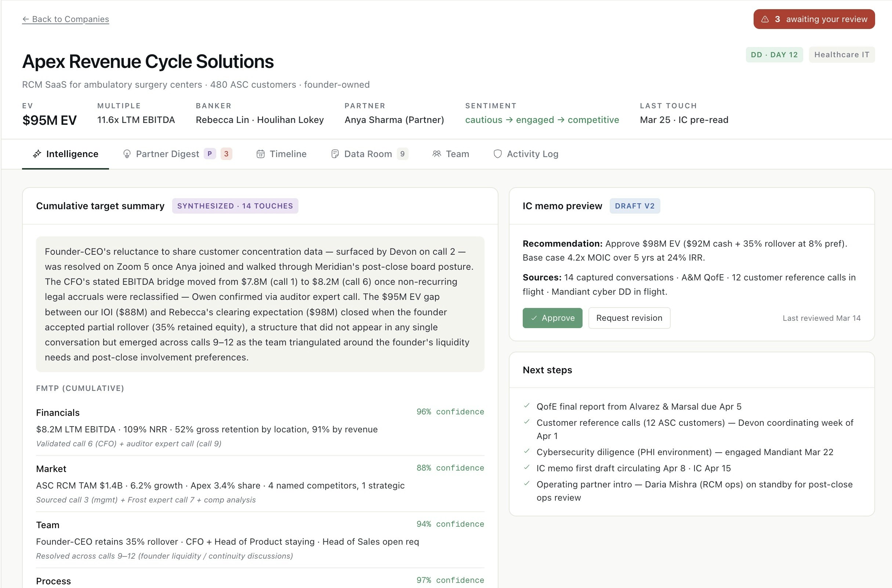
Task: Go back to Companies list
Action: 65,19
